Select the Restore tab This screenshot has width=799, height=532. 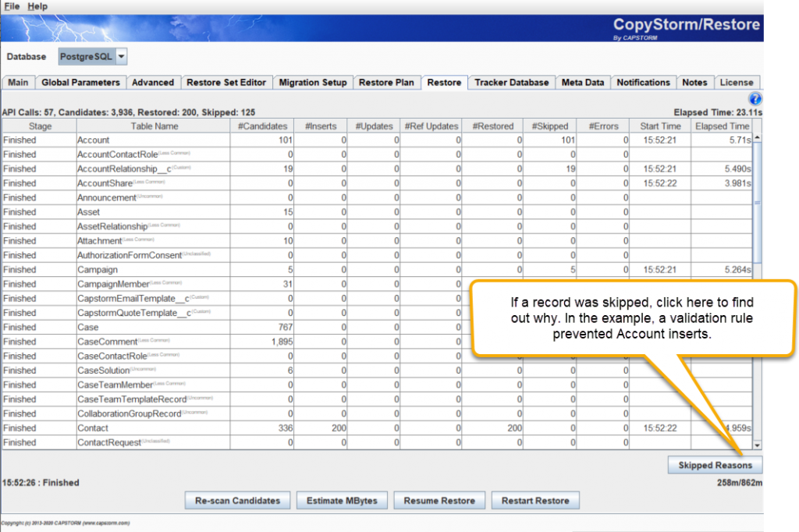[x=444, y=83]
